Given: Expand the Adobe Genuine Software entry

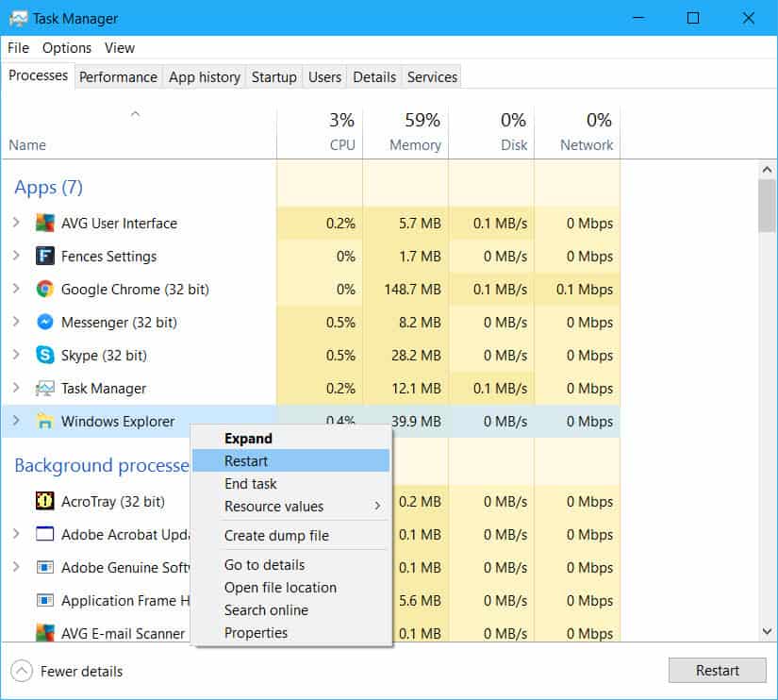Looking at the screenshot, I should tap(19, 567).
